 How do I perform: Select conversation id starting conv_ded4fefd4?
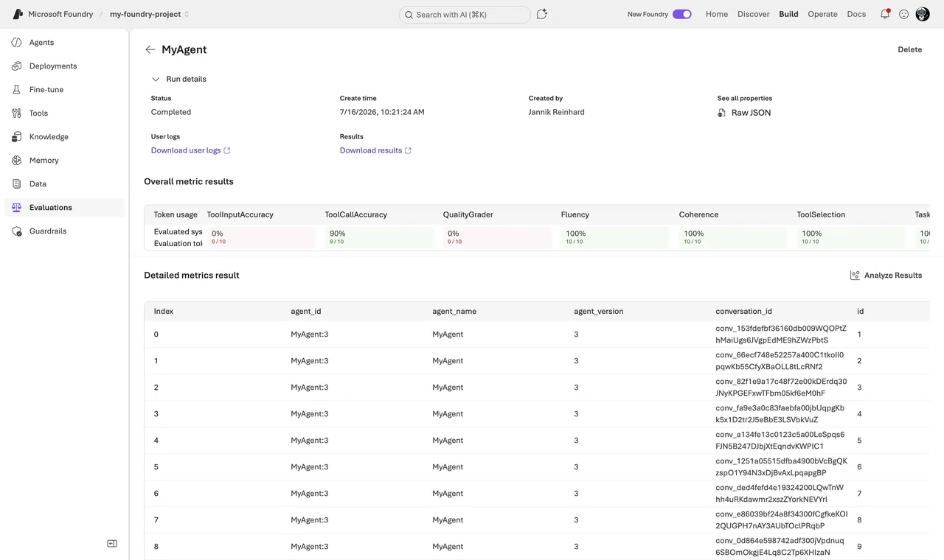pos(780,494)
